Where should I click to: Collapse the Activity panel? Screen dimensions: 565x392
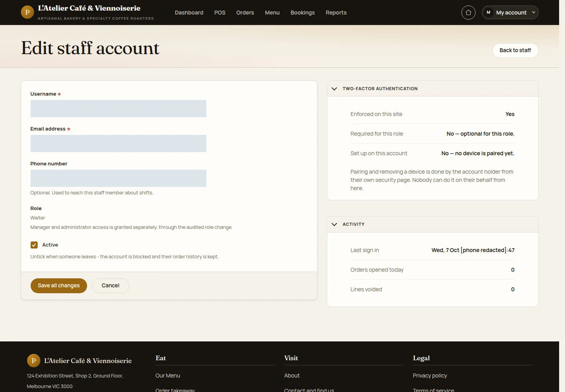point(334,224)
